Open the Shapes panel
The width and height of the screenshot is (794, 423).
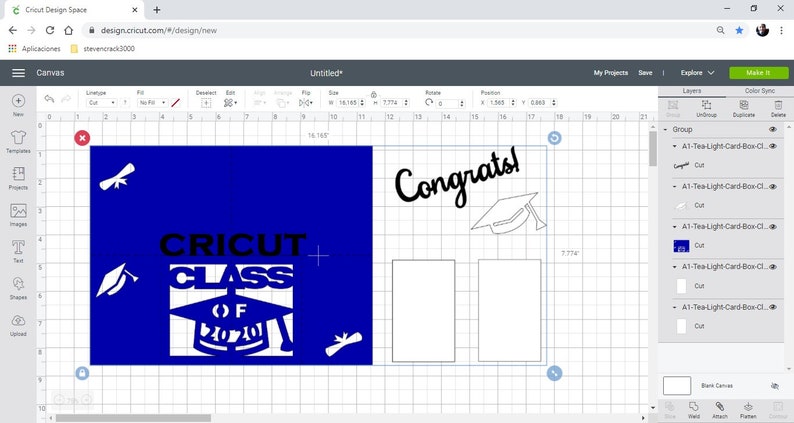click(18, 288)
